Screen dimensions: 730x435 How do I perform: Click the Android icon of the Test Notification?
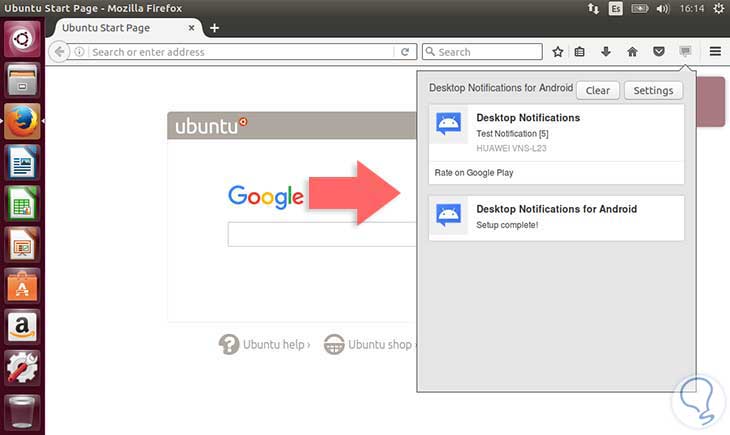tap(448, 124)
